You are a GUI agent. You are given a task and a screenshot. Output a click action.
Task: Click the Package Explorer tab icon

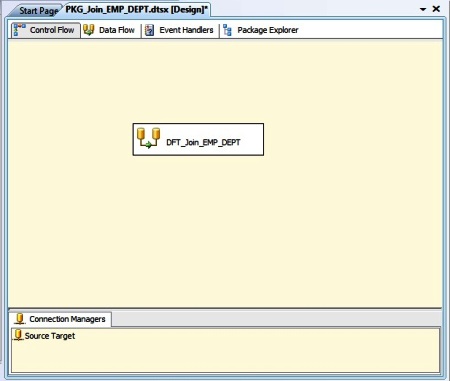point(227,30)
